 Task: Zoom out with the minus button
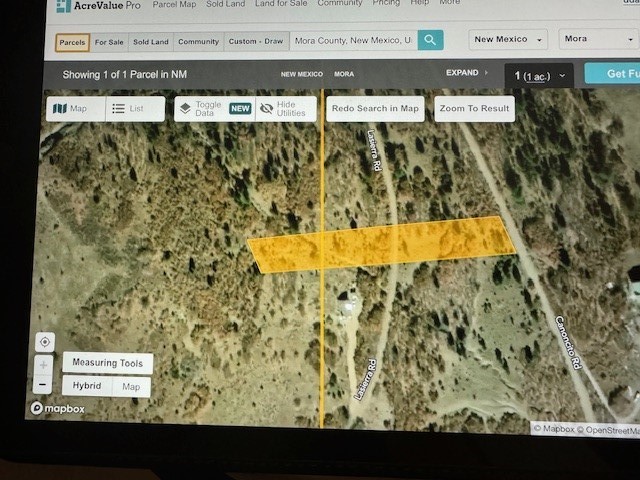pyautogui.click(x=44, y=385)
